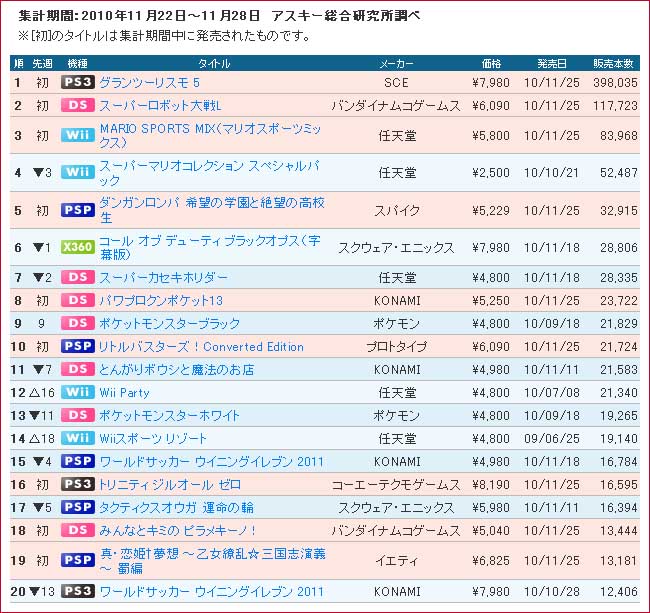Select the release date 09/06/25
The width and height of the screenshot is (650, 613).
552,439
